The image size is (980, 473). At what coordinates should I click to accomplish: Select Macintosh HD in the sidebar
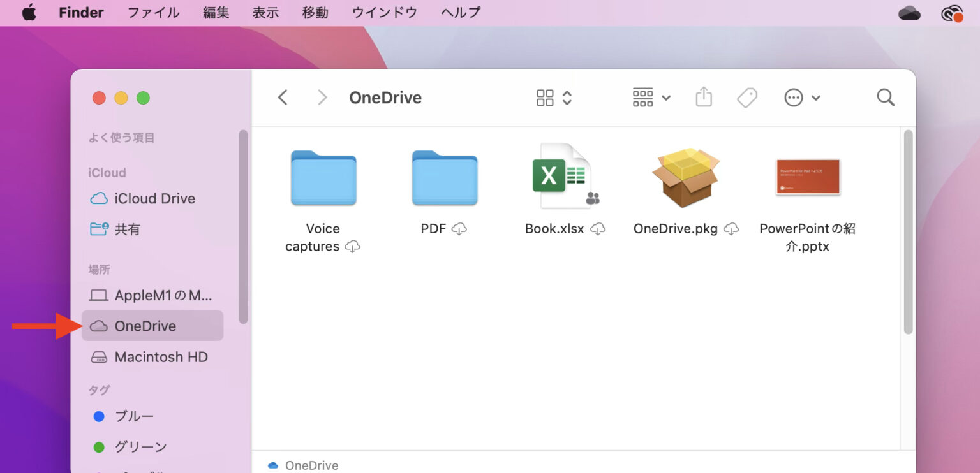click(161, 356)
